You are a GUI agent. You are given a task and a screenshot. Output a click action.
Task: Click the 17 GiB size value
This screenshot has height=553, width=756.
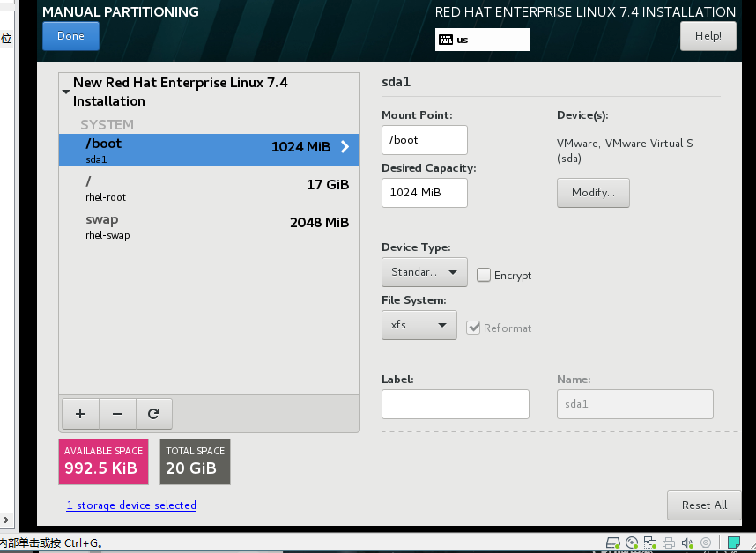pos(328,185)
